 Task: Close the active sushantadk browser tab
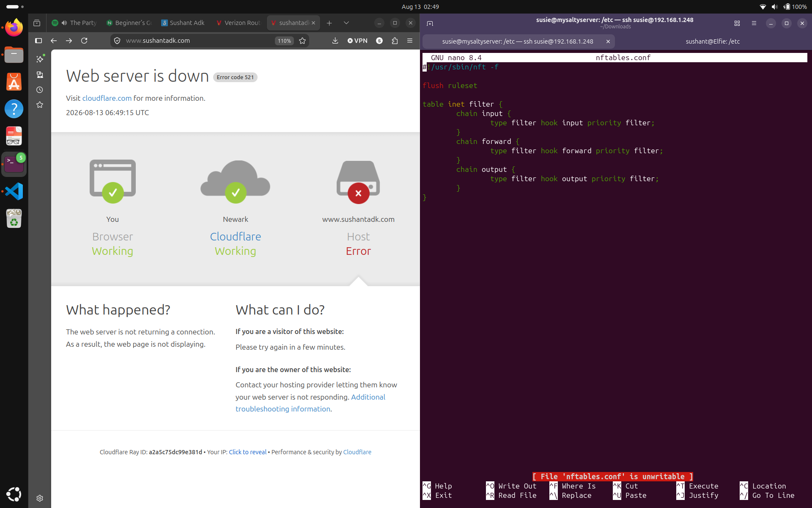313,23
